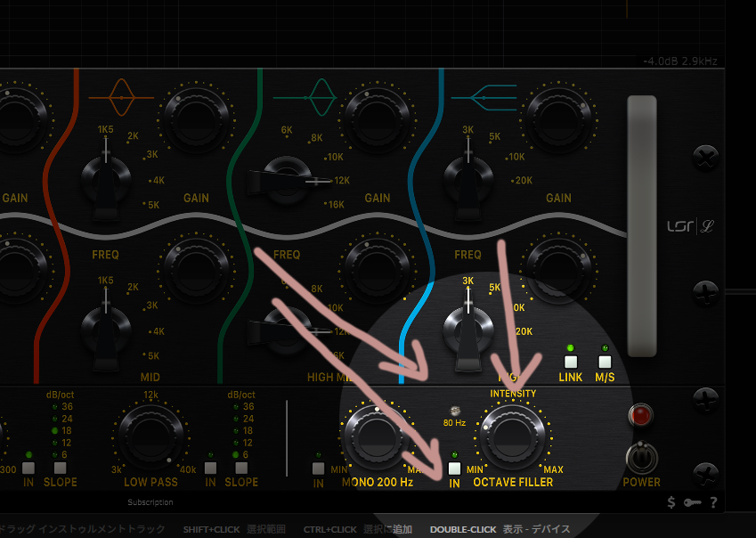Click 8K on the upper high-mid frequency dial
The width and height of the screenshot is (756, 538).
[317, 137]
